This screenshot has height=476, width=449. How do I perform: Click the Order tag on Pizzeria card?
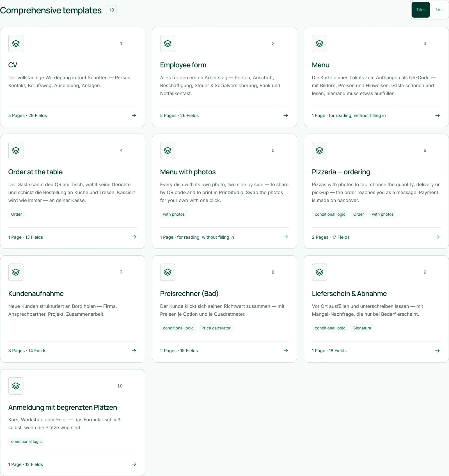pos(358,214)
